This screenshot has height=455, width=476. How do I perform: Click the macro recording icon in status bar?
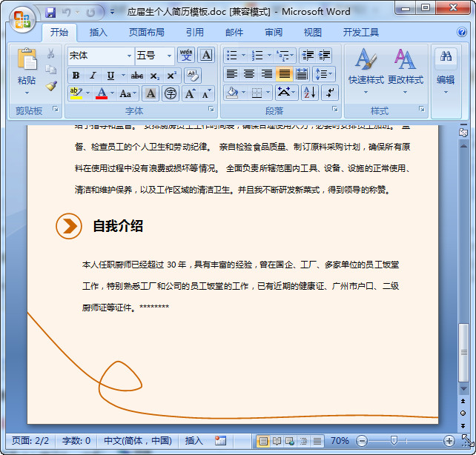220,440
